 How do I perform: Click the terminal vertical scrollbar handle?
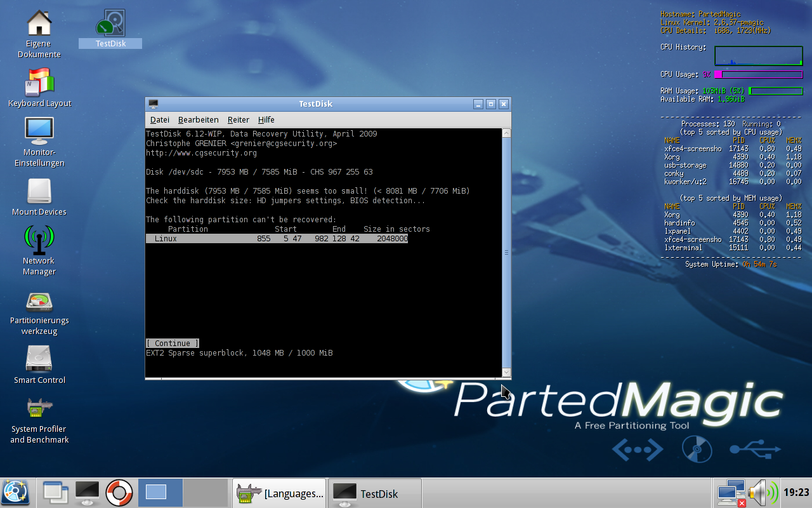(x=506, y=253)
